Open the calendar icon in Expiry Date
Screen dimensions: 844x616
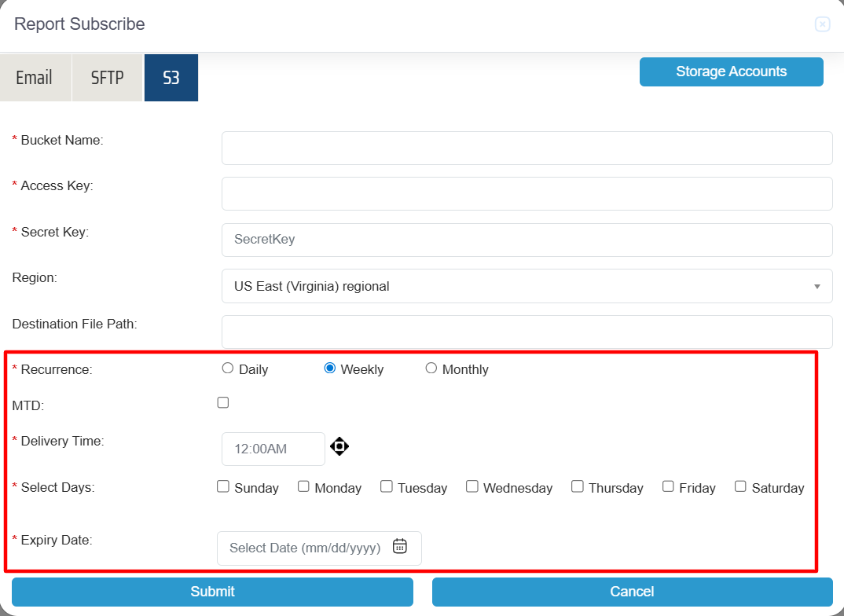(400, 546)
